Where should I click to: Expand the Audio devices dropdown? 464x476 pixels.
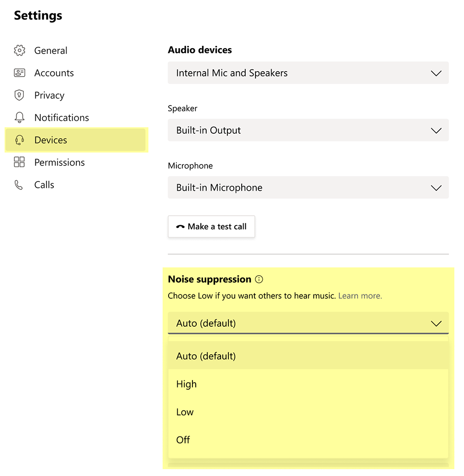pos(308,73)
